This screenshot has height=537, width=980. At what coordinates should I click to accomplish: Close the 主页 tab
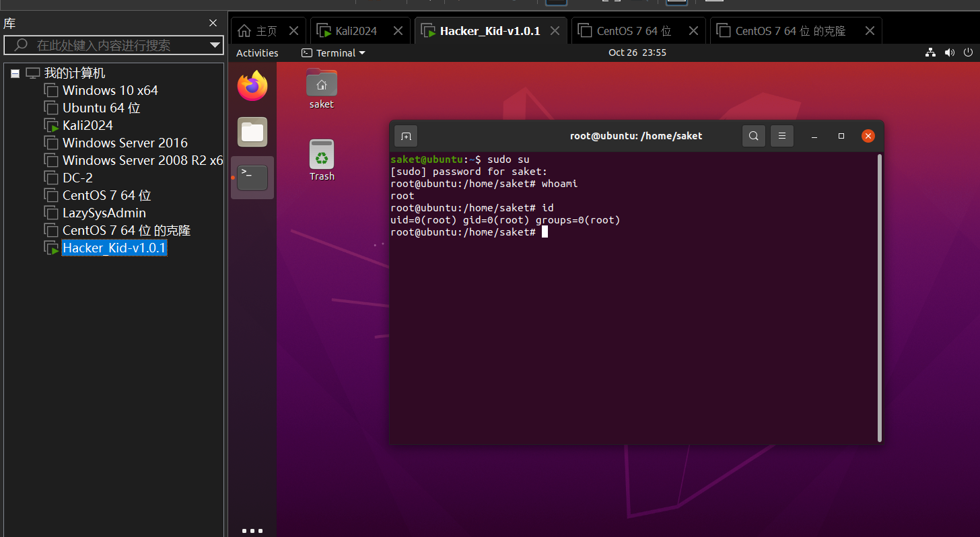point(293,31)
